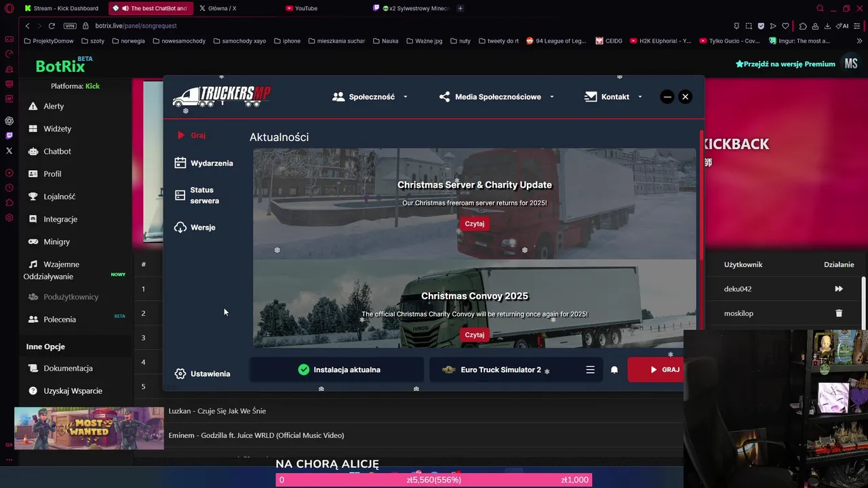Open 94 League of Legends bookmark
This screenshot has height=488, width=868.
click(x=556, y=41)
